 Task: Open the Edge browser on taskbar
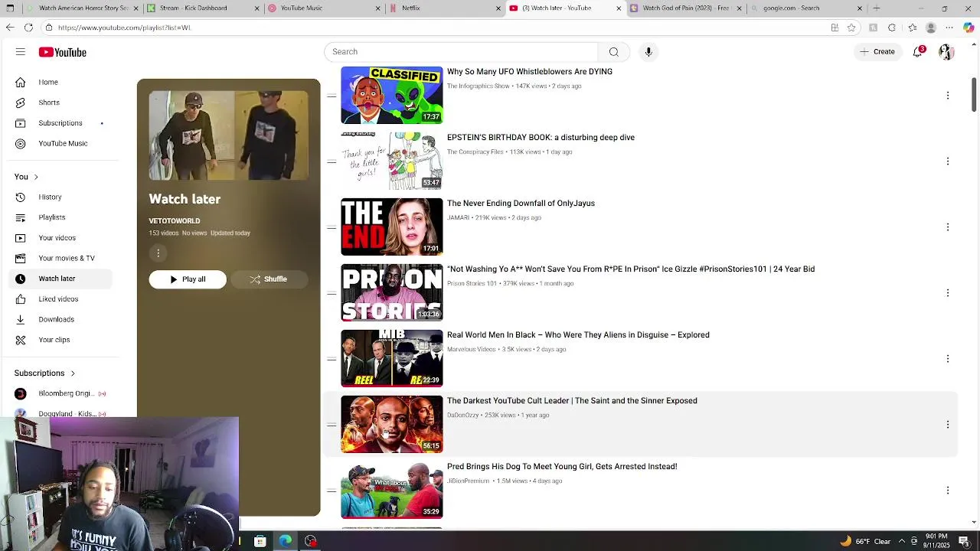pyautogui.click(x=285, y=541)
